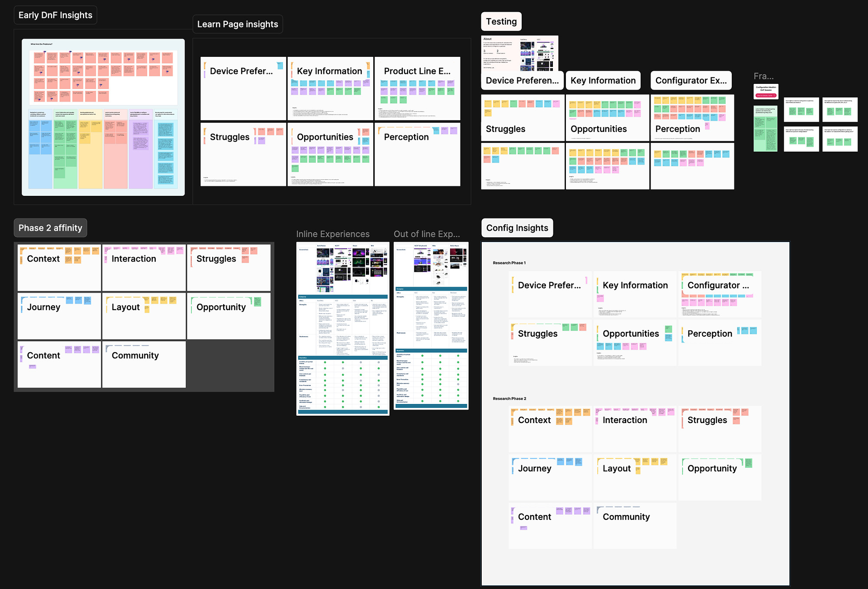Screen dimensions: 868x589
Task: Click the Research Phase 1 heading
Action: (509, 263)
